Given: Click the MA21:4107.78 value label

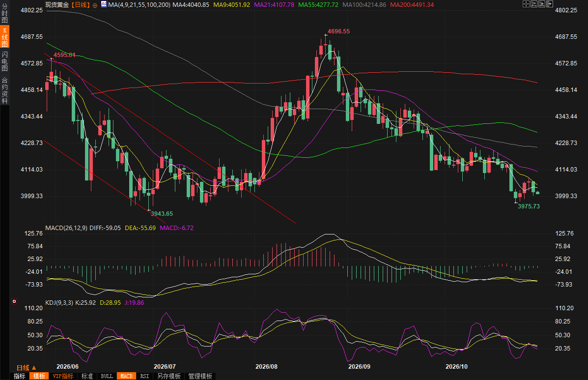Looking at the screenshot, I should click(274, 5).
